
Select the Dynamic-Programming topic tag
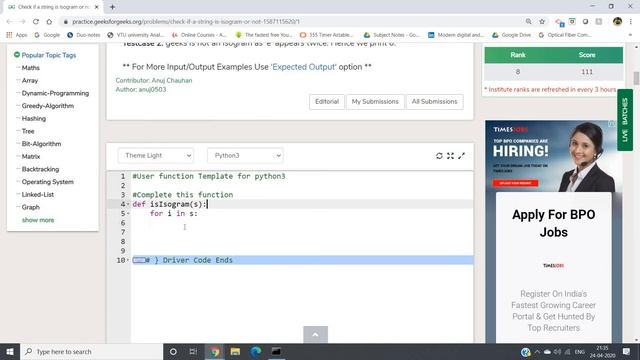click(x=55, y=93)
